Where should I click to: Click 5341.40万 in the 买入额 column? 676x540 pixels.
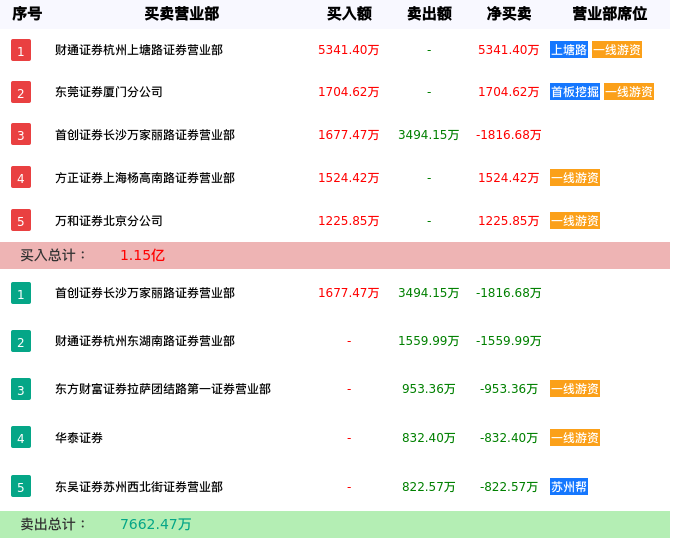349,50
